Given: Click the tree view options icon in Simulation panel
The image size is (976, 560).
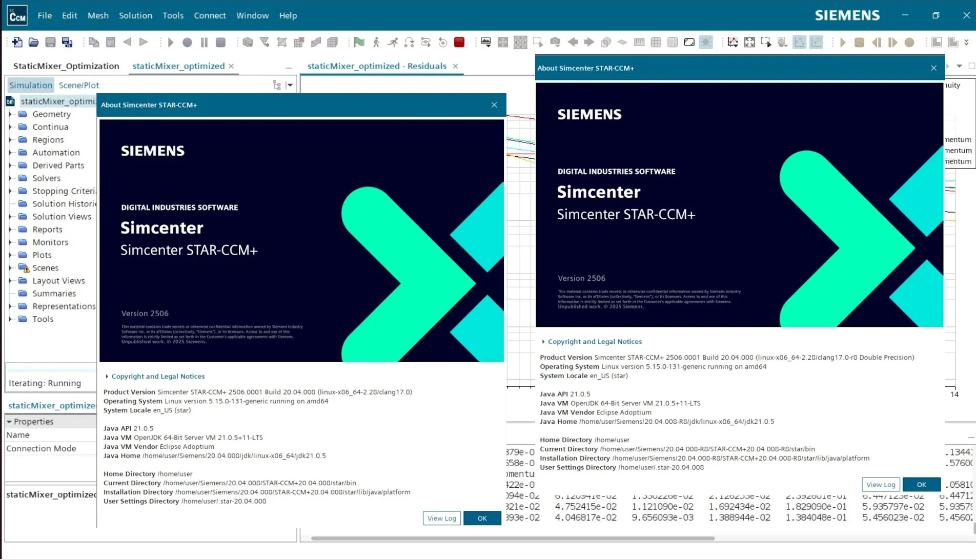Looking at the screenshot, I should coord(277,85).
